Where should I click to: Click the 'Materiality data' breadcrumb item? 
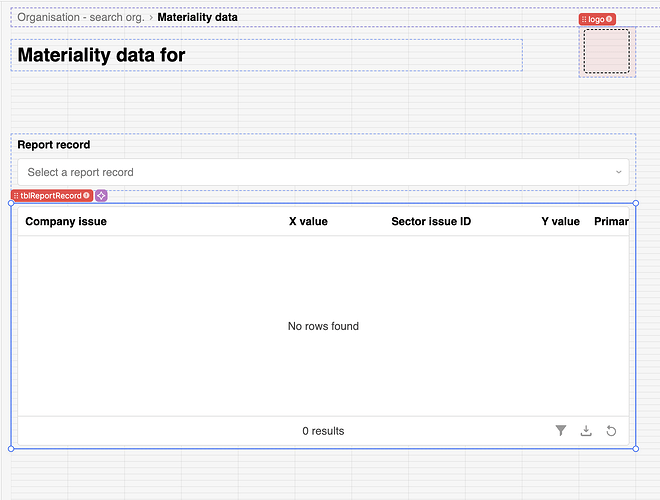point(197,17)
